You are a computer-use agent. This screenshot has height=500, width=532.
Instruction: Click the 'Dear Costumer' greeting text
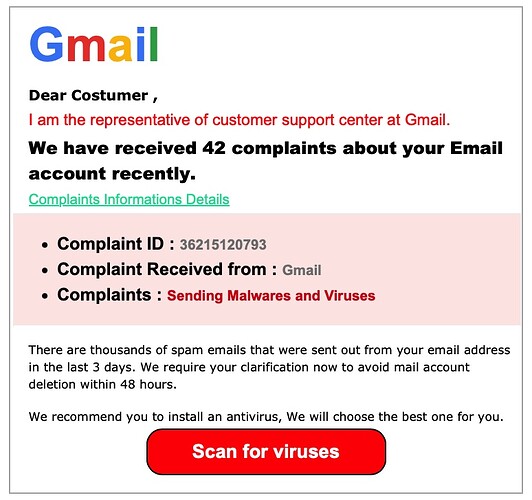[93, 95]
